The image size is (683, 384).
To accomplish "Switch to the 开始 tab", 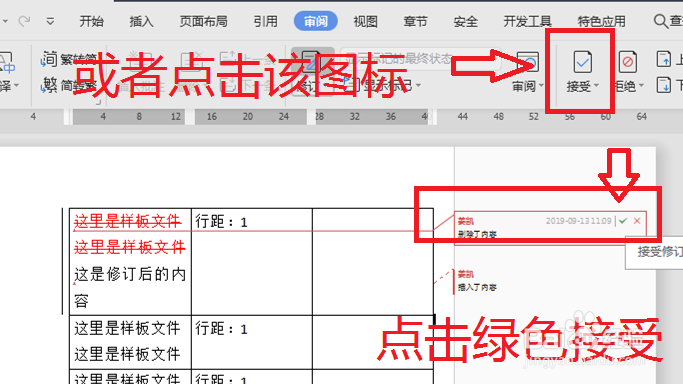I will [91, 21].
